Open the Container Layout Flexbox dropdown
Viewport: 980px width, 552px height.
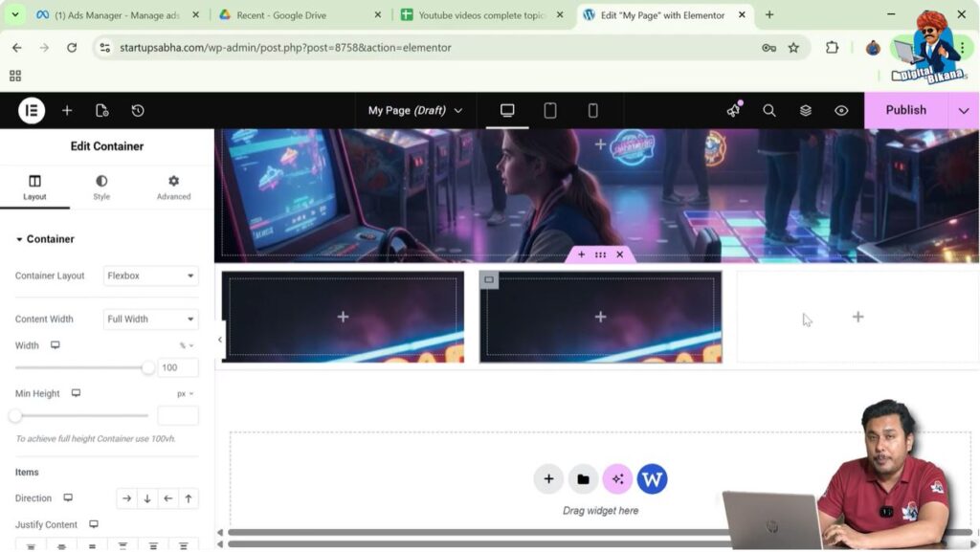[151, 276]
